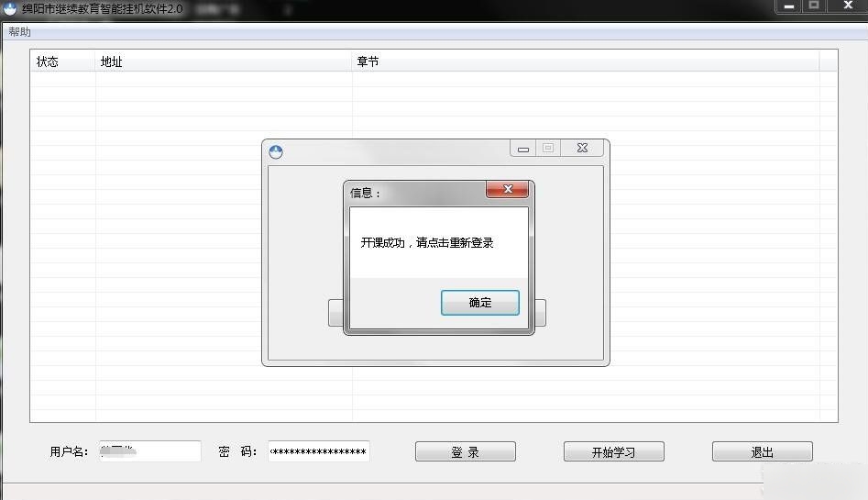868x500 pixels.
Task: Minimize the middle dialog window
Action: [523, 149]
